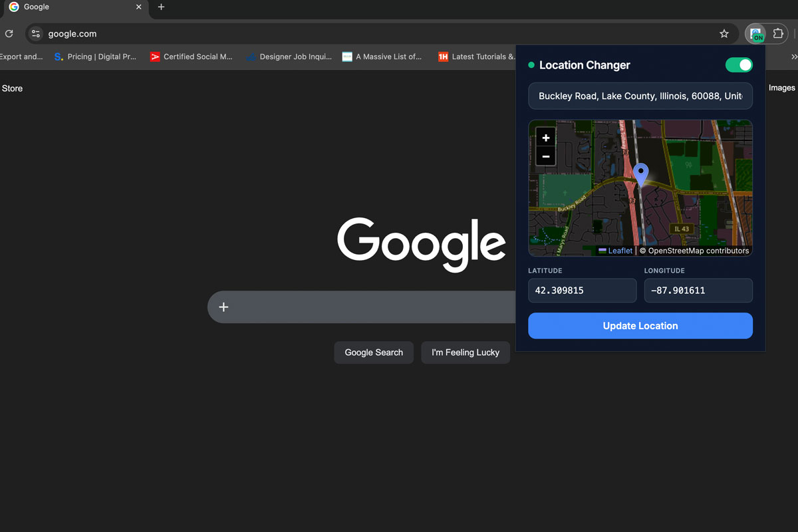Click the Update Location button
Screen dimensions: 798x532
[640, 325]
